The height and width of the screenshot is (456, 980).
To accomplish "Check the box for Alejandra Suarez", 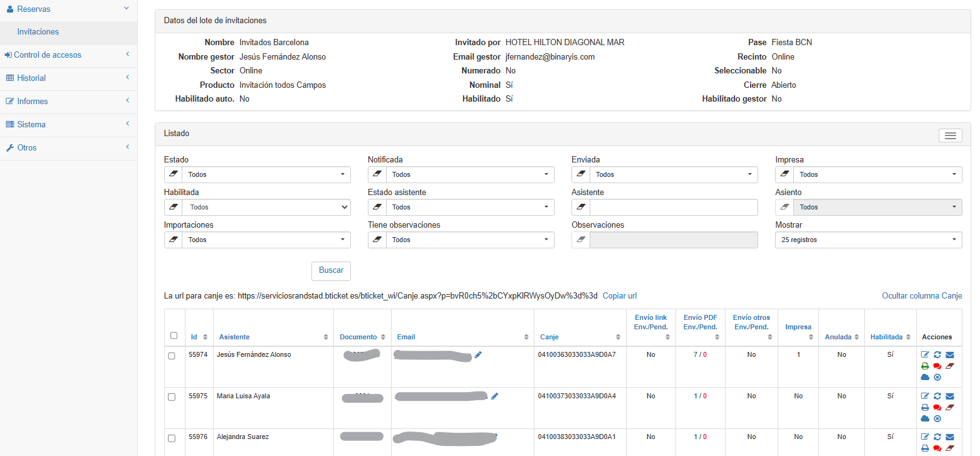I will (x=172, y=438).
